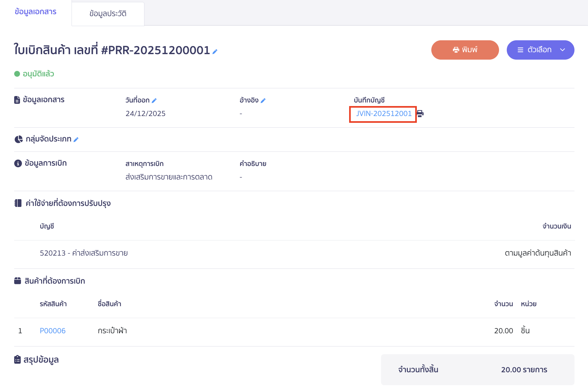The image size is (588, 390).
Task: Click the info icon beside ข้อมูลการเบิก
Action: click(x=18, y=163)
